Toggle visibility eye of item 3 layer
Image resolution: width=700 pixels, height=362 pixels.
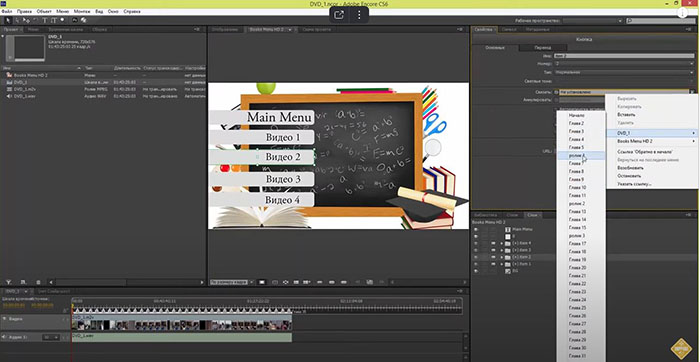(476, 250)
